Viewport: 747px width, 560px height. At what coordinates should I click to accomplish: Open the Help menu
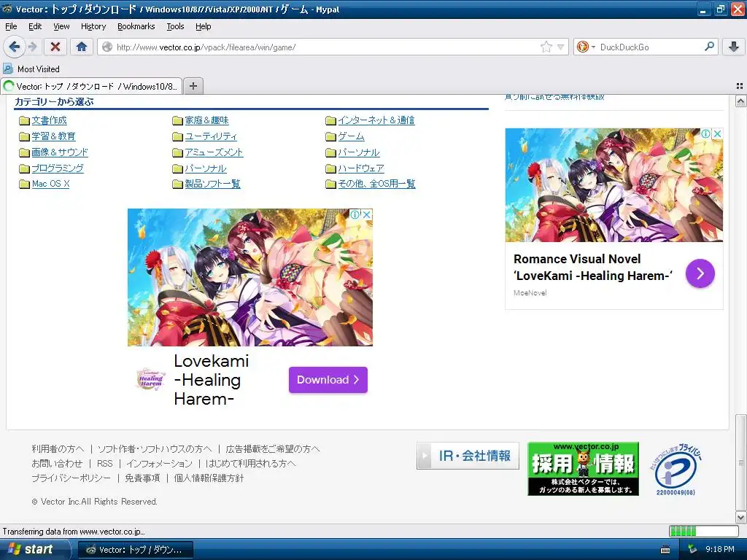[x=203, y=26]
